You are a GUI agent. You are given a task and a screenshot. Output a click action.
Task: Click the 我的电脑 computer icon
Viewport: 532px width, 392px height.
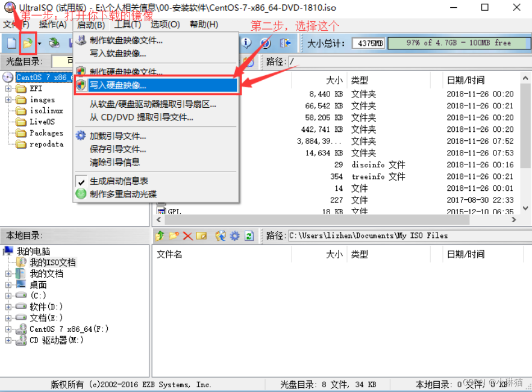(x=8, y=251)
